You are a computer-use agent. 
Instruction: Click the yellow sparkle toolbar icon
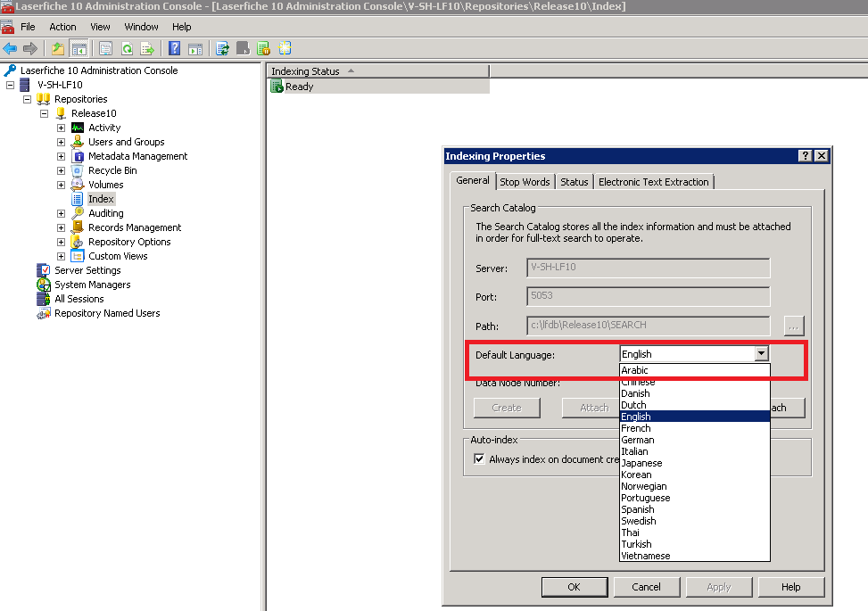[x=285, y=49]
